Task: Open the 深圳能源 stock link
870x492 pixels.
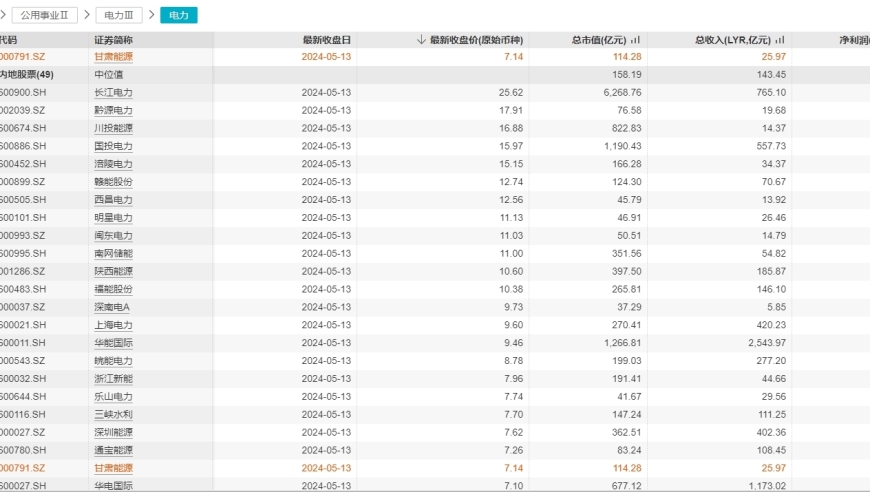Action: click(113, 432)
